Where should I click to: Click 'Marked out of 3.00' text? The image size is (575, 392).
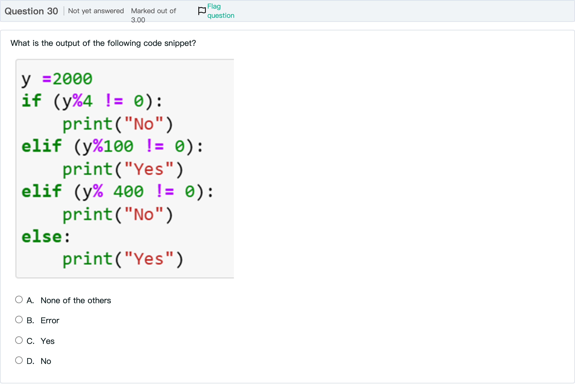pos(153,15)
